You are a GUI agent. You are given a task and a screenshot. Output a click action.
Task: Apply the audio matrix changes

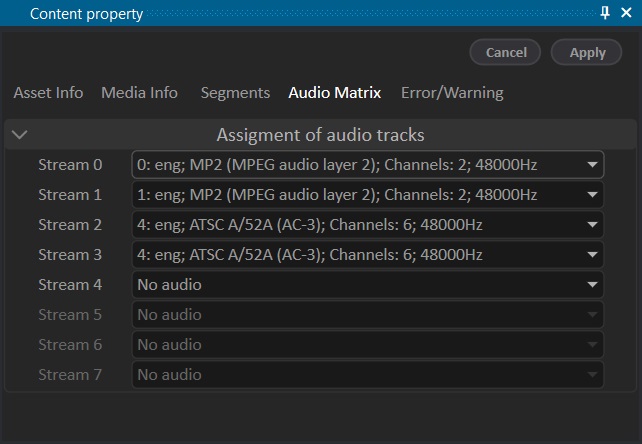click(587, 52)
